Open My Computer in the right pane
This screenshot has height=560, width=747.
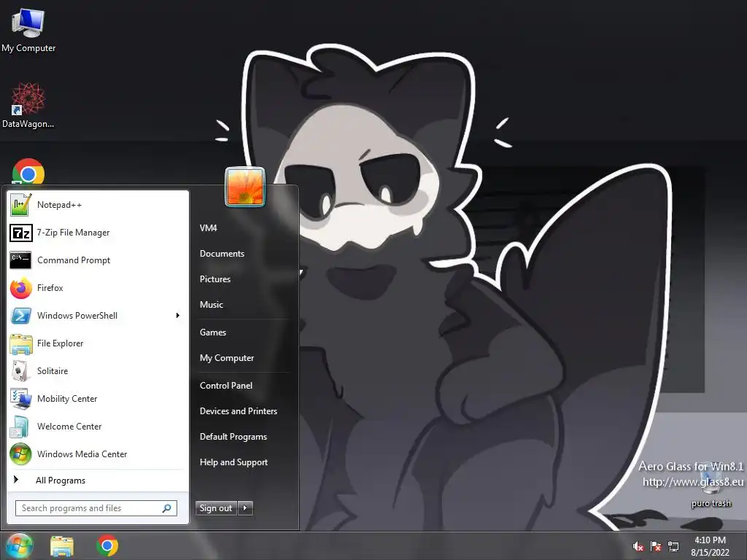pos(227,358)
